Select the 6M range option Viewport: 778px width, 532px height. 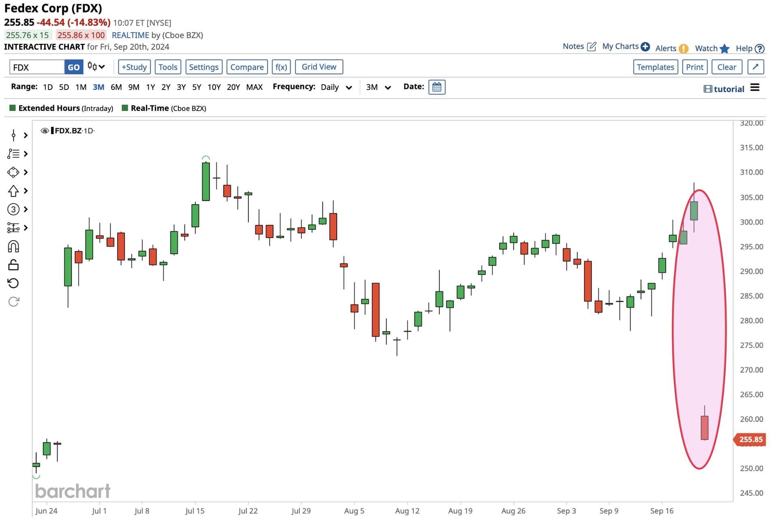[x=116, y=87]
